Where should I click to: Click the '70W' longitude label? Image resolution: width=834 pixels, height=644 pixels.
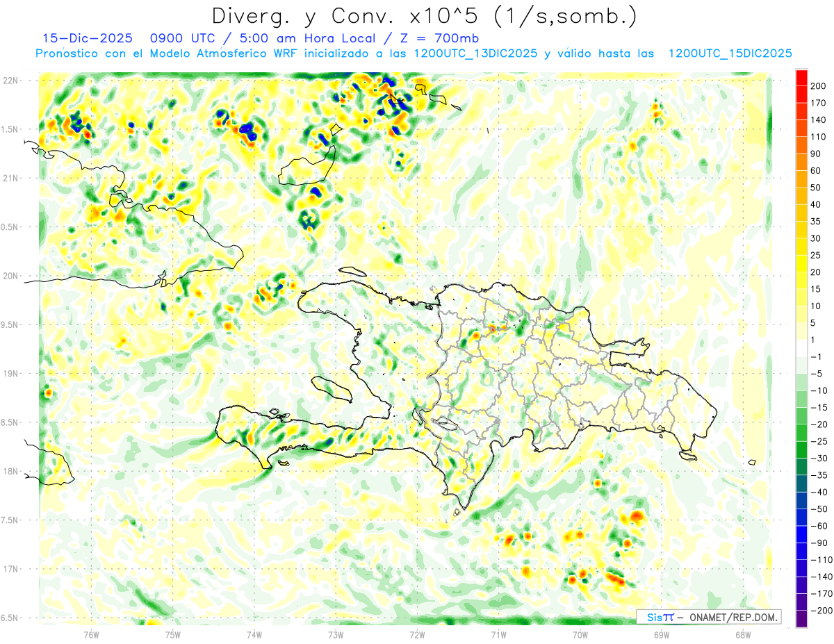[580, 634]
